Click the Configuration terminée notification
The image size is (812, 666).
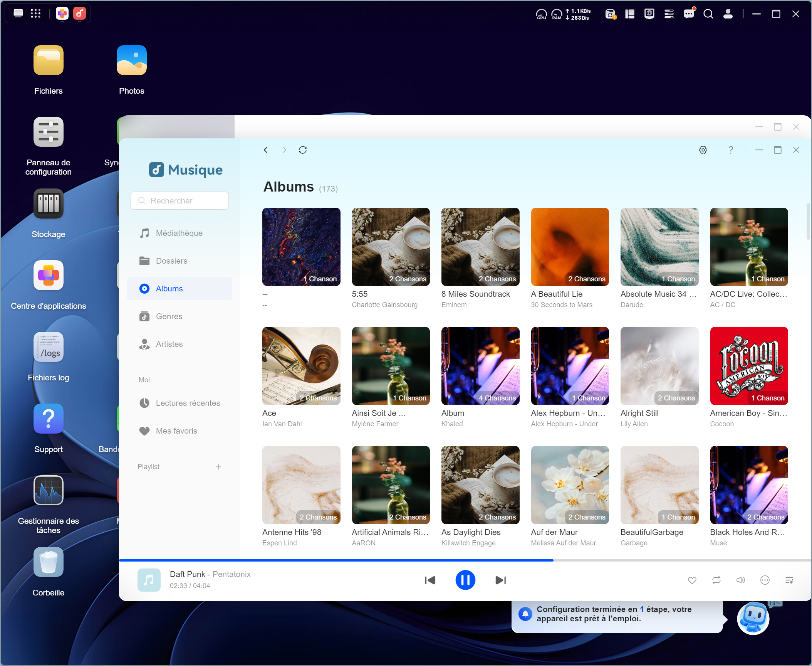pyautogui.click(x=617, y=616)
